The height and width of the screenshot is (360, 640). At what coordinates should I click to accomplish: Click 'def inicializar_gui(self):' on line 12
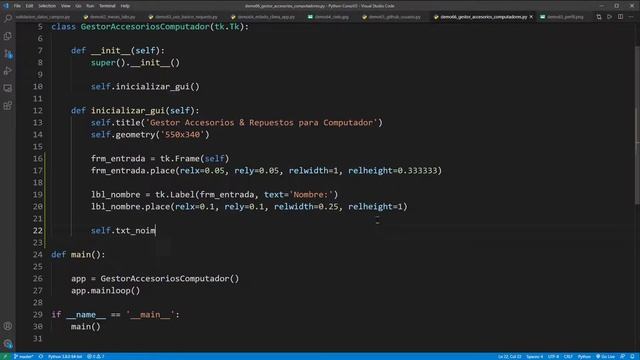[x=135, y=111]
